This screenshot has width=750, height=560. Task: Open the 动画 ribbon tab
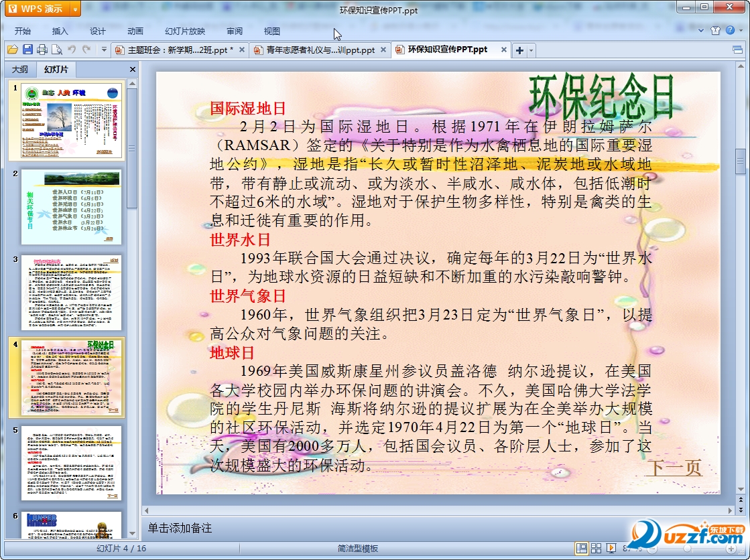tap(135, 31)
